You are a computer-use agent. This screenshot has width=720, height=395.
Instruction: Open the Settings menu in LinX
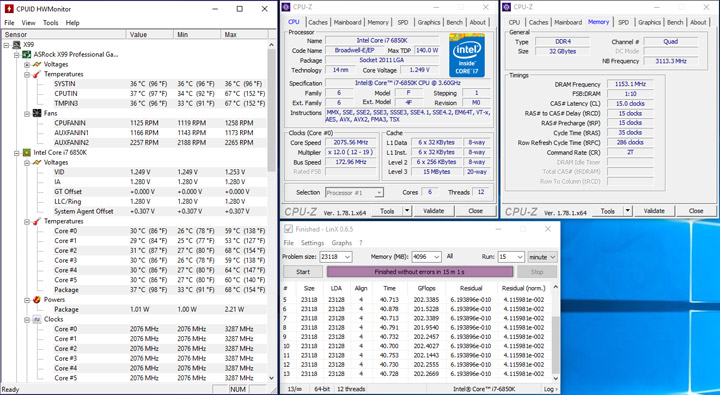tap(312, 243)
